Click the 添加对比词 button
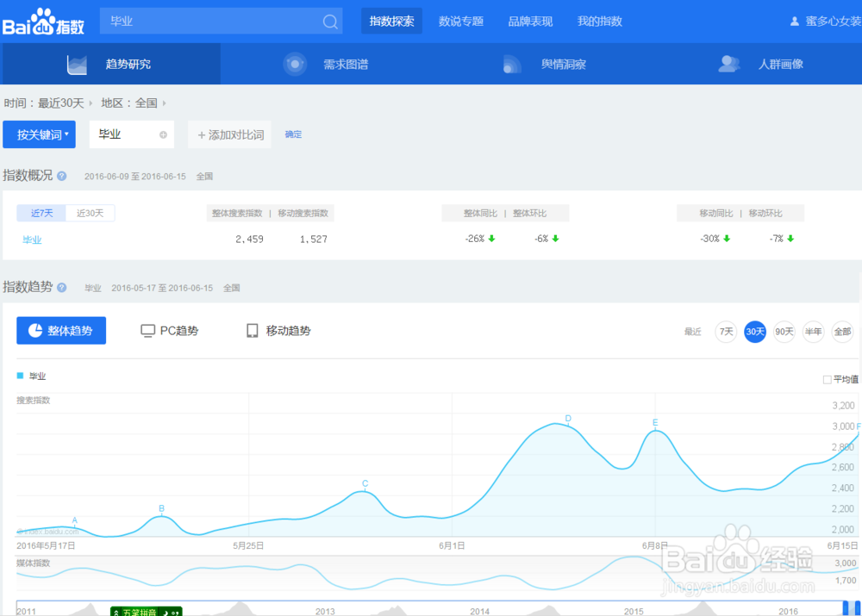862x616 pixels. coord(230,134)
